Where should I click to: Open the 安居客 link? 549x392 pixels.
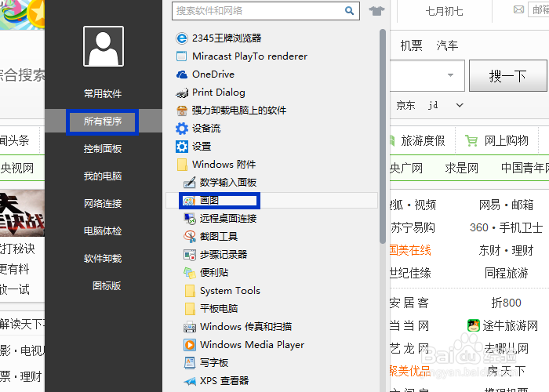[x=409, y=303]
